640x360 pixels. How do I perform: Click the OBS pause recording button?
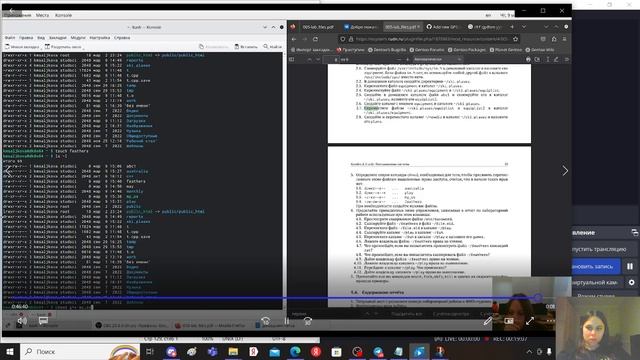(x=630, y=266)
